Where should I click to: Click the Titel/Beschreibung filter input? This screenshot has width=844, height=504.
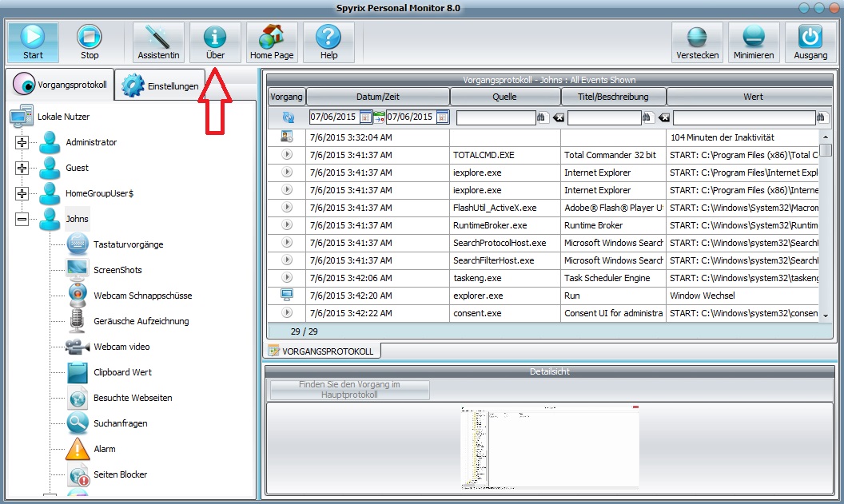pyautogui.click(x=604, y=117)
